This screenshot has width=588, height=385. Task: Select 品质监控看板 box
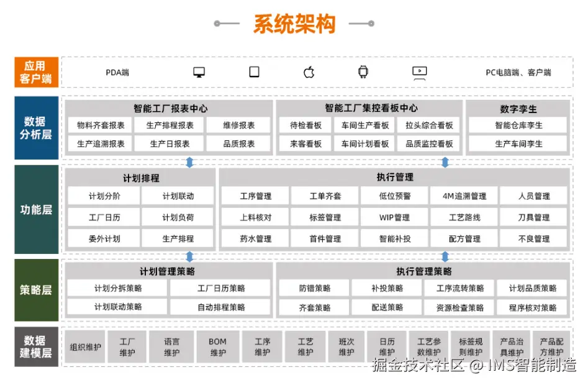pyautogui.click(x=429, y=143)
